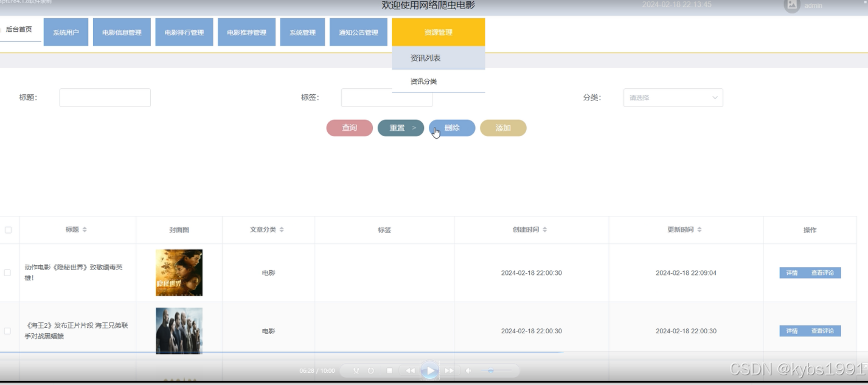868x385 pixels.
Task: Click the video seek progress bar
Action: click(x=281, y=352)
